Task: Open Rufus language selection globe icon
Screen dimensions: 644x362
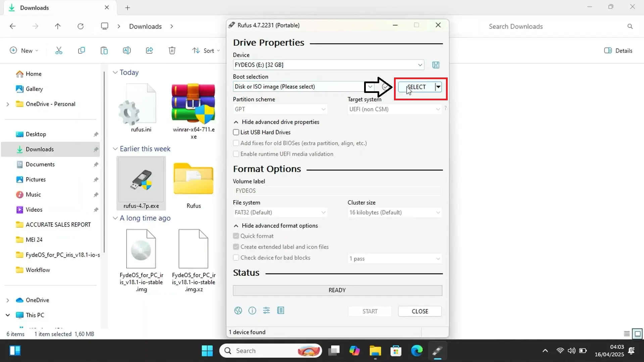Action: coord(238,311)
